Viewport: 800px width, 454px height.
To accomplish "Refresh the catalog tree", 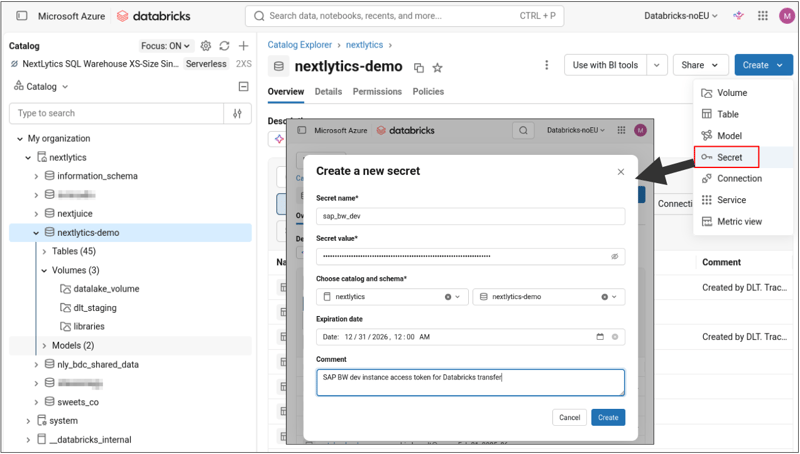I will tap(224, 46).
